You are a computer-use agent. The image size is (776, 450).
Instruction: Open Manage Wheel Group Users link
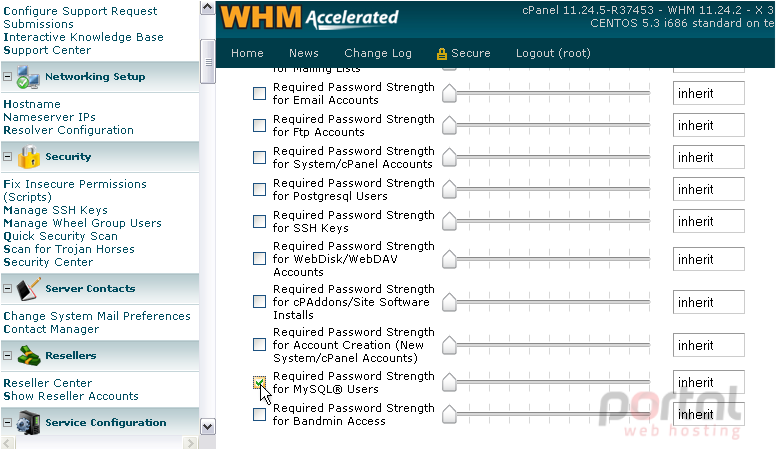click(82, 223)
